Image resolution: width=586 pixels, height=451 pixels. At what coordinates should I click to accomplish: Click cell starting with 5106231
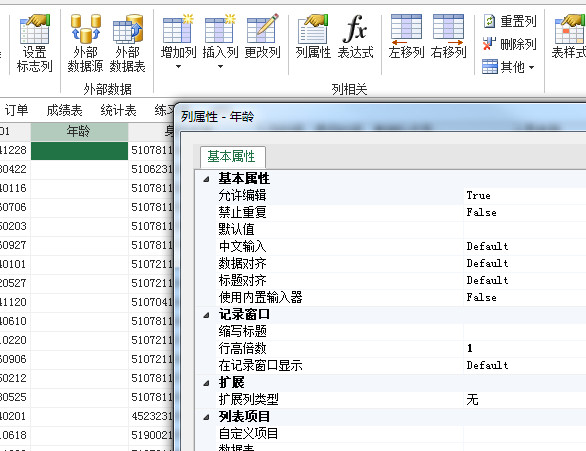pos(151,169)
